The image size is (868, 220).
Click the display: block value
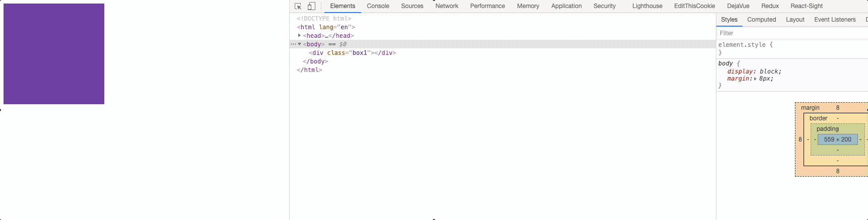pyautogui.click(x=769, y=71)
